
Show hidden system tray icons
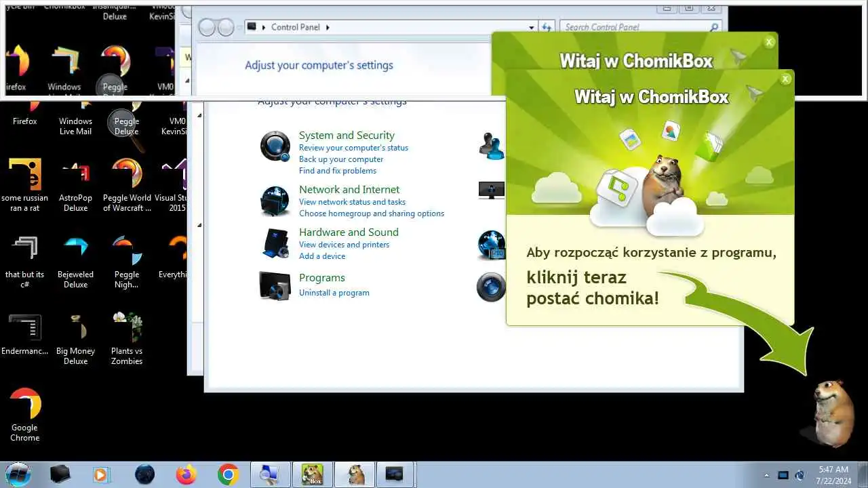[x=767, y=475]
